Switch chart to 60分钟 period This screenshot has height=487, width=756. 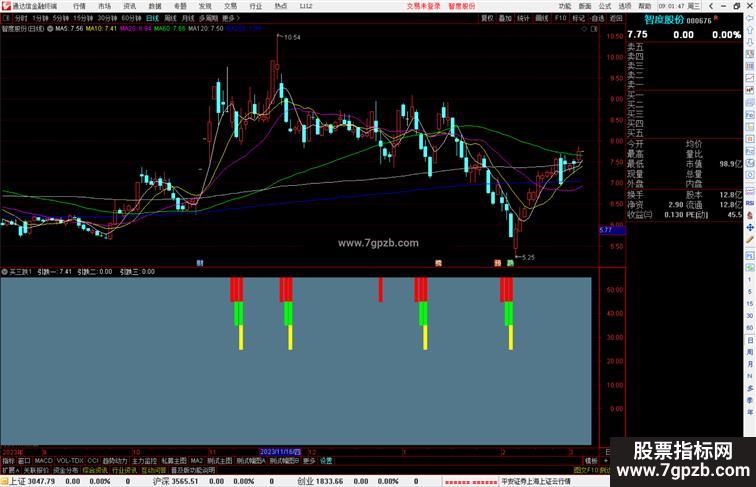131,18
